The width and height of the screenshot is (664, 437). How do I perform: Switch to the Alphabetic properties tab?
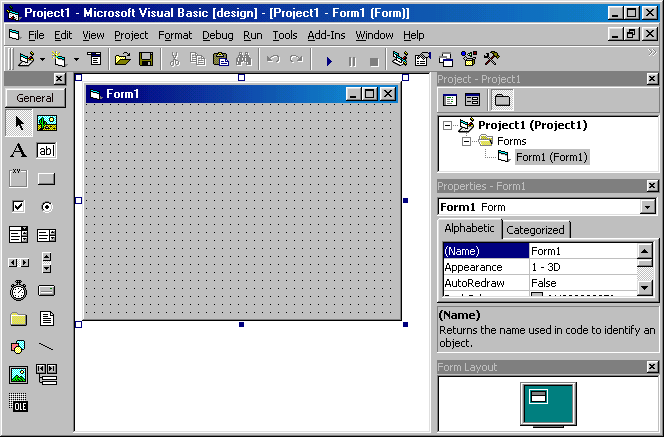tap(469, 228)
